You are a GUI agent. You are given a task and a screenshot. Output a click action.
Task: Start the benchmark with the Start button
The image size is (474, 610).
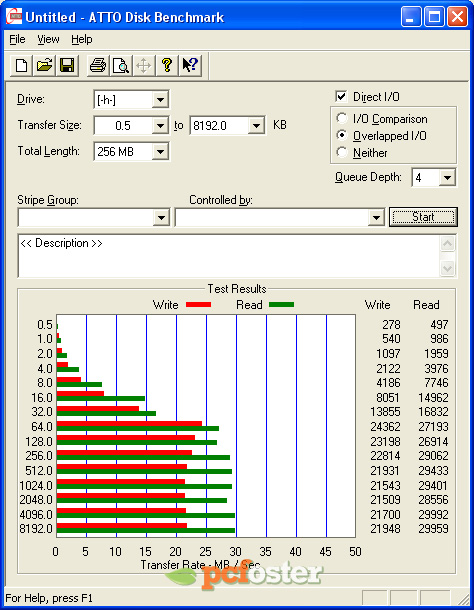[x=423, y=217]
